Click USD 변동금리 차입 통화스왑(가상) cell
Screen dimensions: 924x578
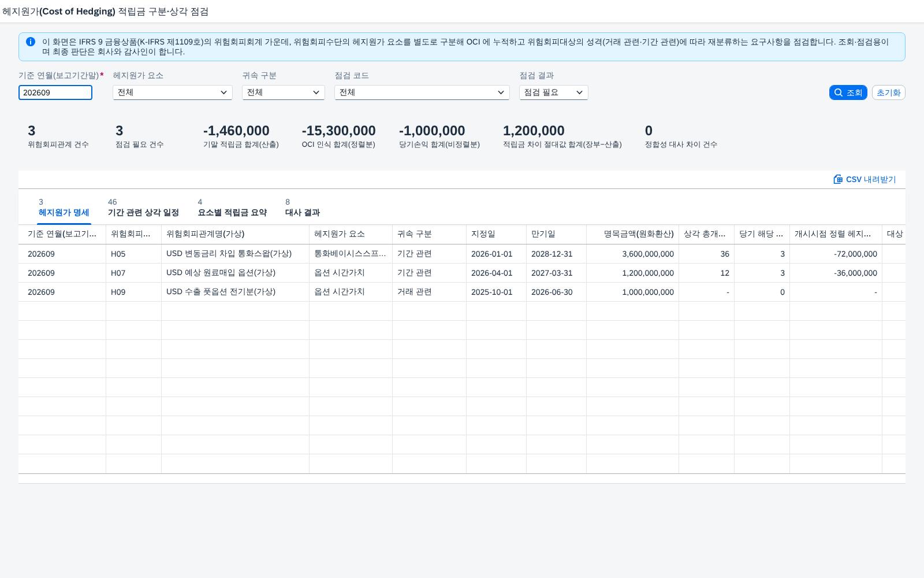coord(236,254)
